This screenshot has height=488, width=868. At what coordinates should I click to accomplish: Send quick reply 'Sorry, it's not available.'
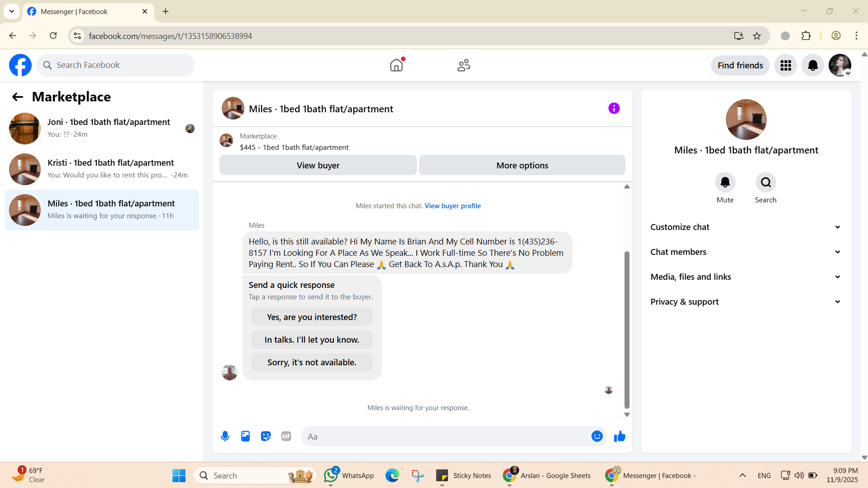(x=312, y=362)
